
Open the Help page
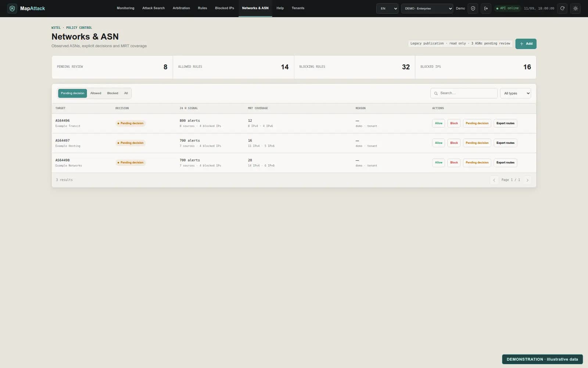point(280,8)
